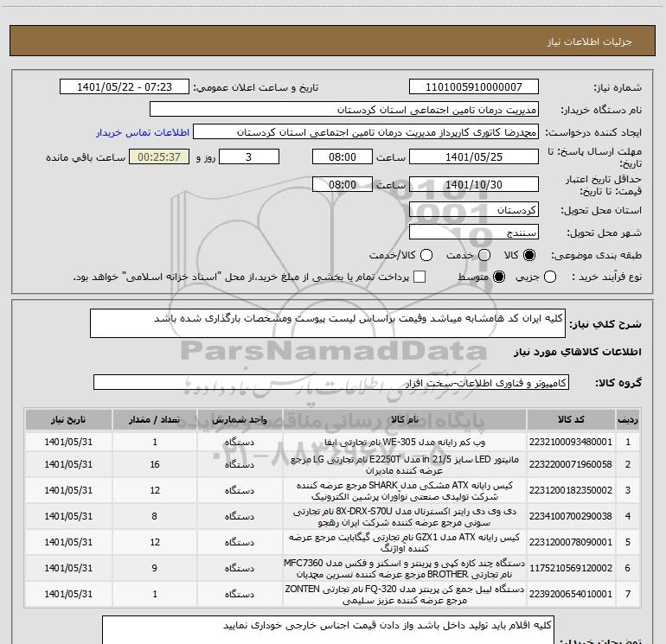Click response deadline date 1401/05/25

(474, 156)
